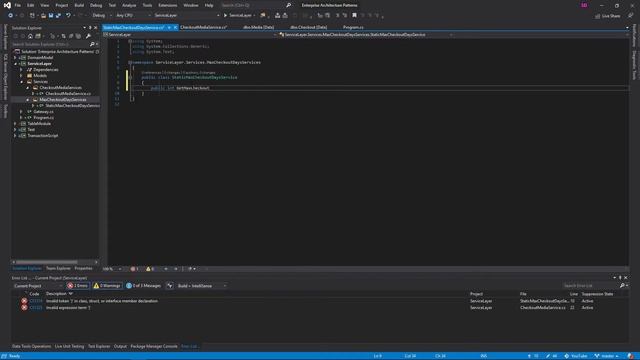The height and width of the screenshot is (360, 640).
Task: Open the Package Manager Console tab
Action: click(154, 346)
